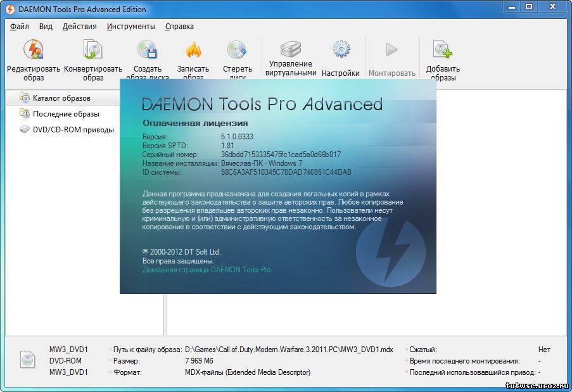The image size is (572, 392).
Task: Select the Convert Image disc icon
Action: click(92, 49)
